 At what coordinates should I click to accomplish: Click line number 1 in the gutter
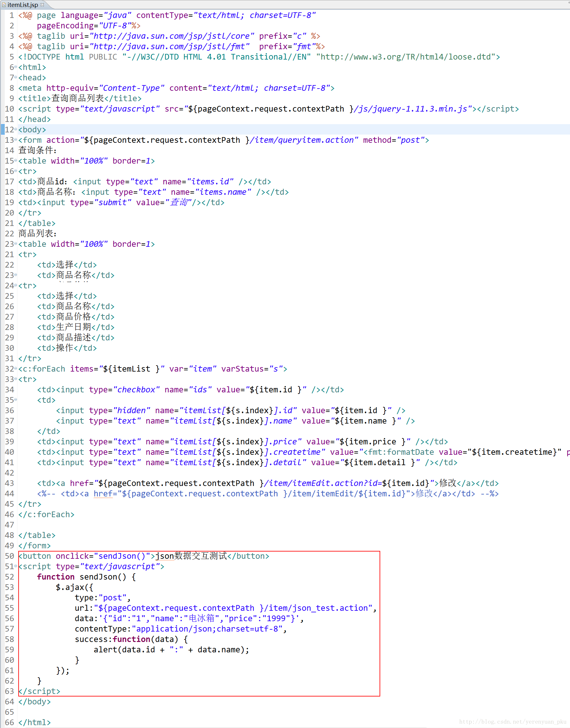[12, 15]
